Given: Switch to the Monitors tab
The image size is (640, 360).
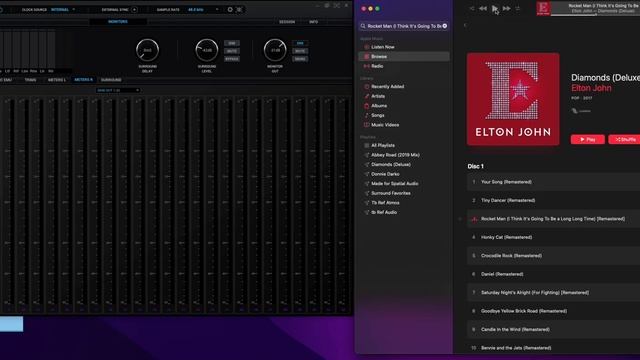Looking at the screenshot, I should [x=118, y=22].
